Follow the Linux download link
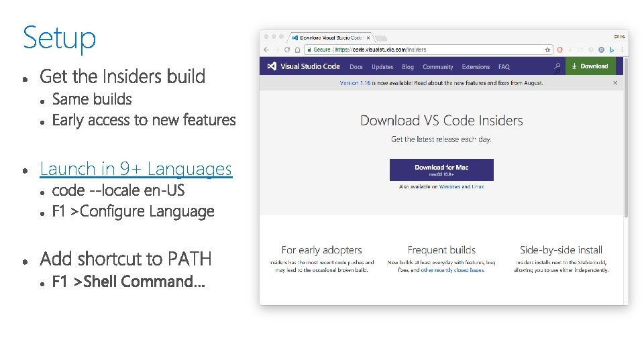644x362 pixels. [x=478, y=187]
